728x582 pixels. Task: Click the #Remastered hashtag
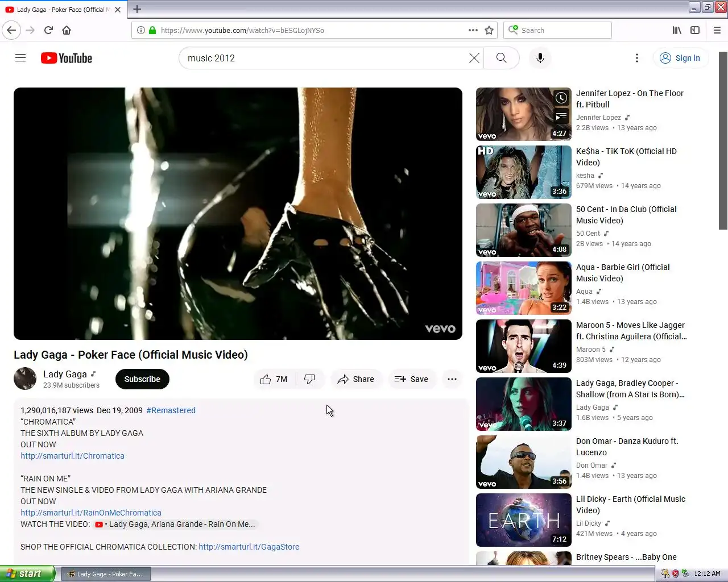coord(171,410)
